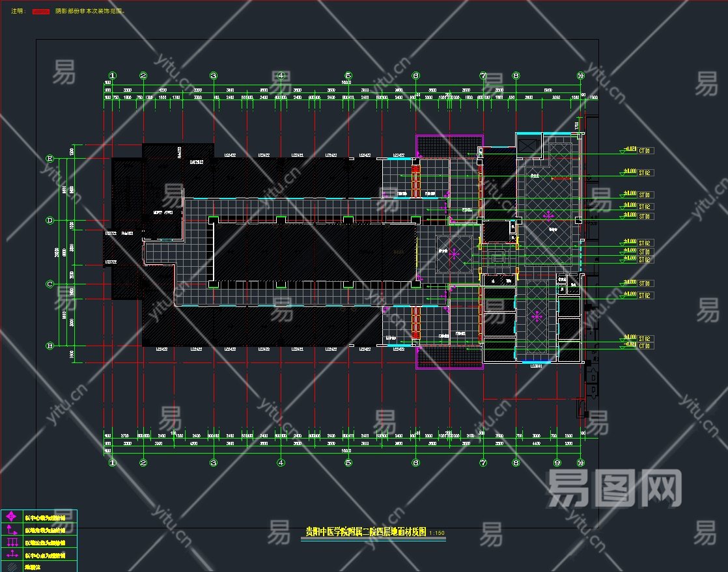Viewport: 728px width, 572px height.
Task: Select bottom axis bubble 7
Action: click(483, 463)
